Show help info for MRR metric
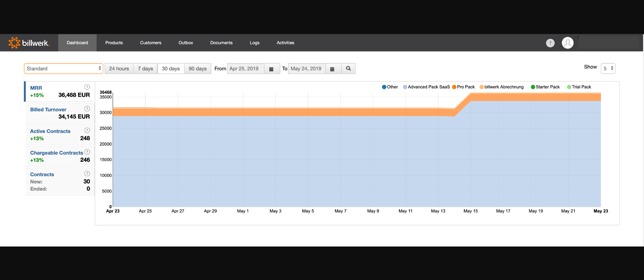The image size is (644, 280). pyautogui.click(x=87, y=87)
